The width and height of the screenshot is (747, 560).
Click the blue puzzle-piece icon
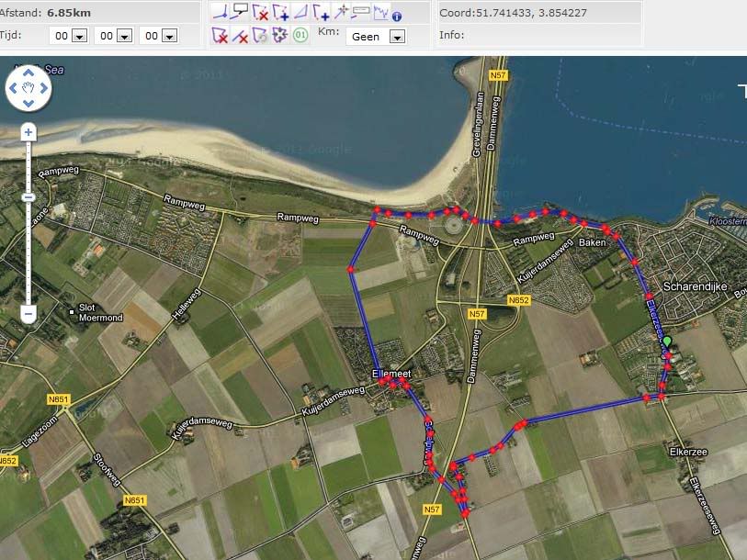(280, 36)
